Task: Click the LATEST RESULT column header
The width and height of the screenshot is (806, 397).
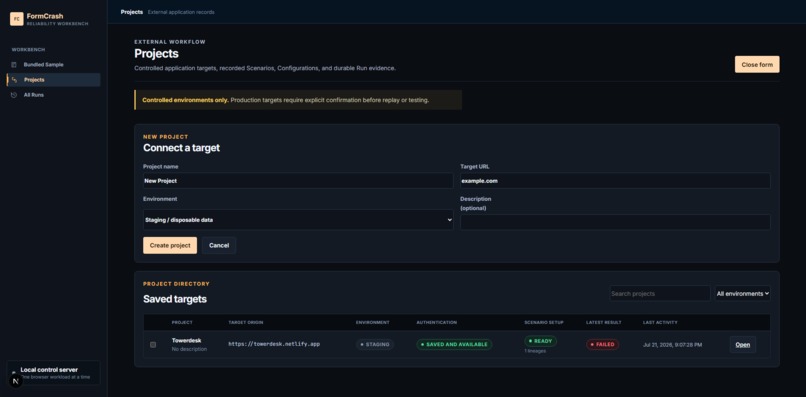Action: coord(603,322)
